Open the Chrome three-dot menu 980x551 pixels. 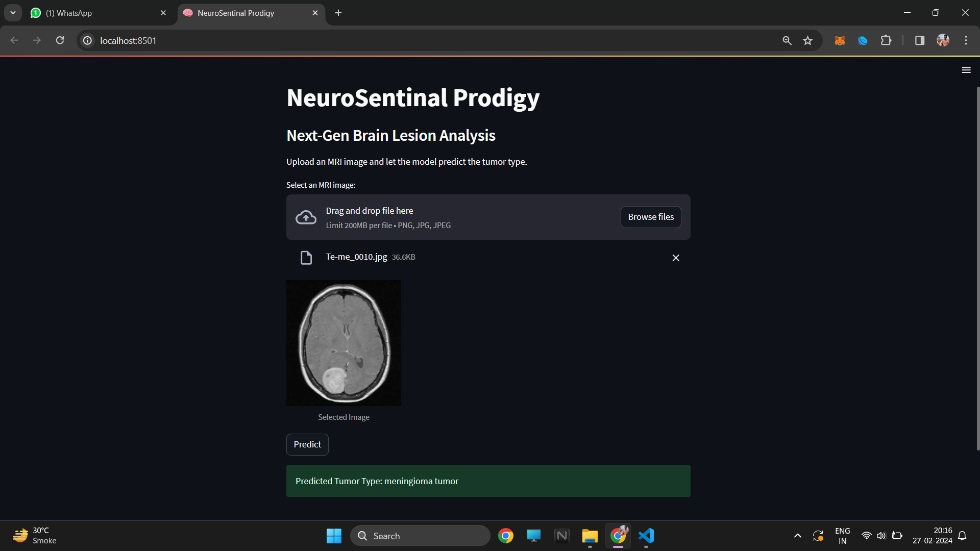tap(966, 40)
